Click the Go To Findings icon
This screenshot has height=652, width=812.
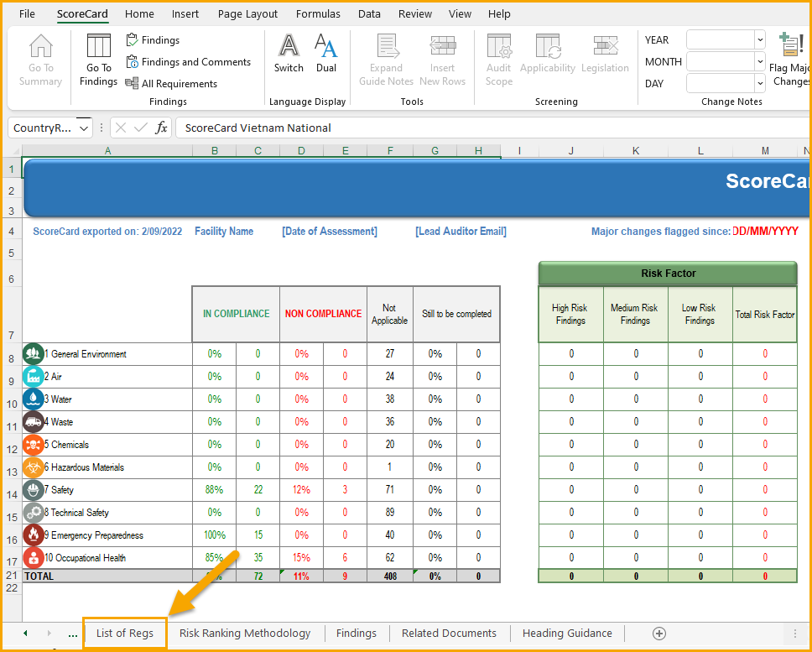(98, 46)
